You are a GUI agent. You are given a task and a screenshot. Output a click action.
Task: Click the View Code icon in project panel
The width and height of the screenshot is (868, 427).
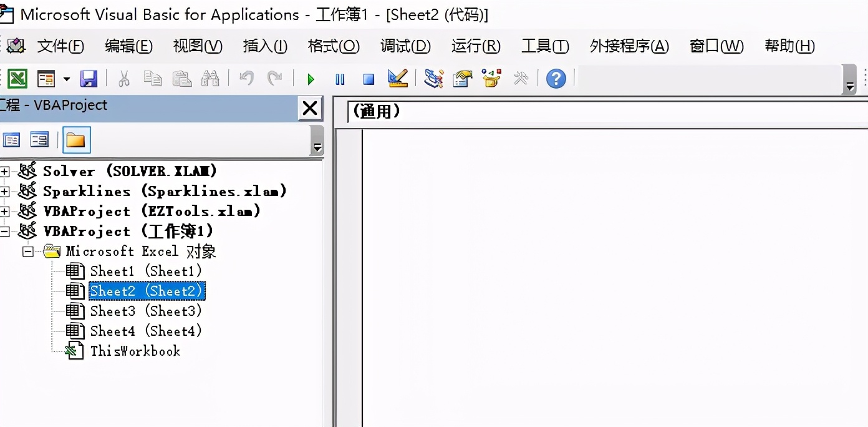pyautogui.click(x=11, y=140)
